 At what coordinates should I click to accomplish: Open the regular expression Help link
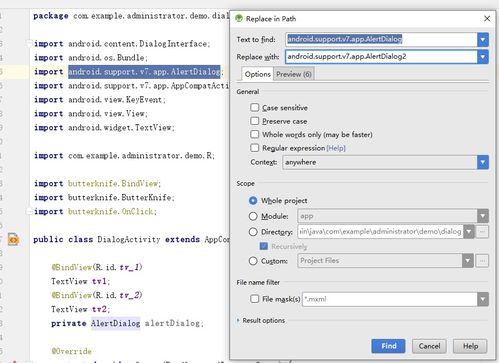[x=336, y=148]
